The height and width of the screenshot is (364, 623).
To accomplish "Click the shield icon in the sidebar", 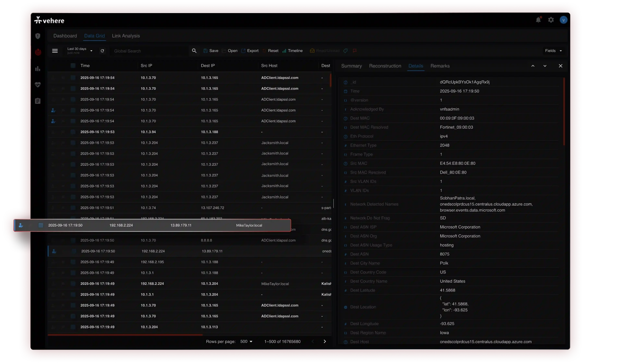I will point(38,36).
